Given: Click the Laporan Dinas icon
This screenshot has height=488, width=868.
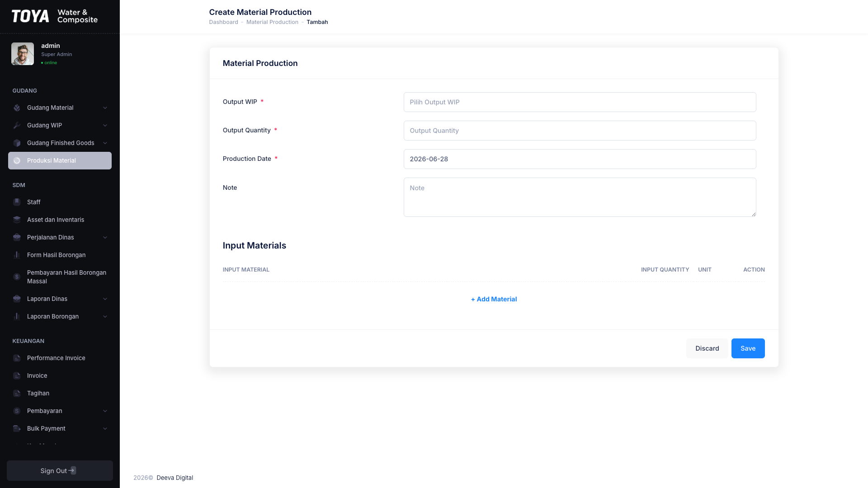Looking at the screenshot, I should [x=17, y=299].
